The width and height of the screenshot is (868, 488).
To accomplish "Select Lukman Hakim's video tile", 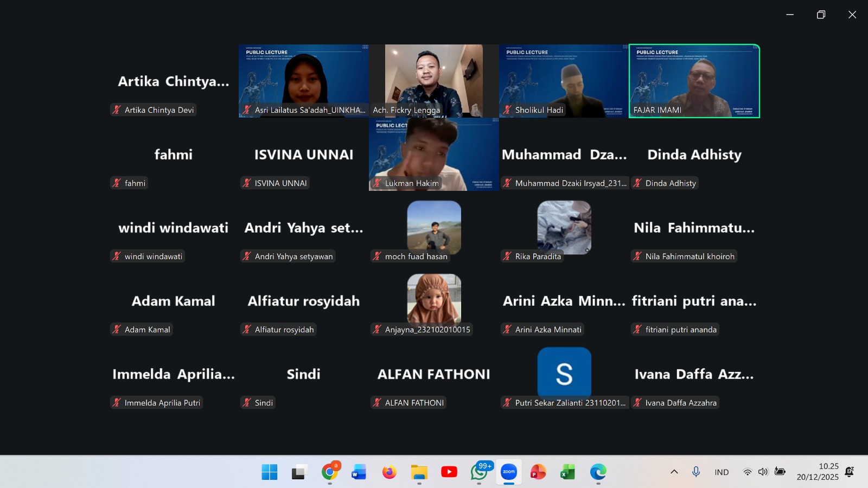I will coord(434,155).
